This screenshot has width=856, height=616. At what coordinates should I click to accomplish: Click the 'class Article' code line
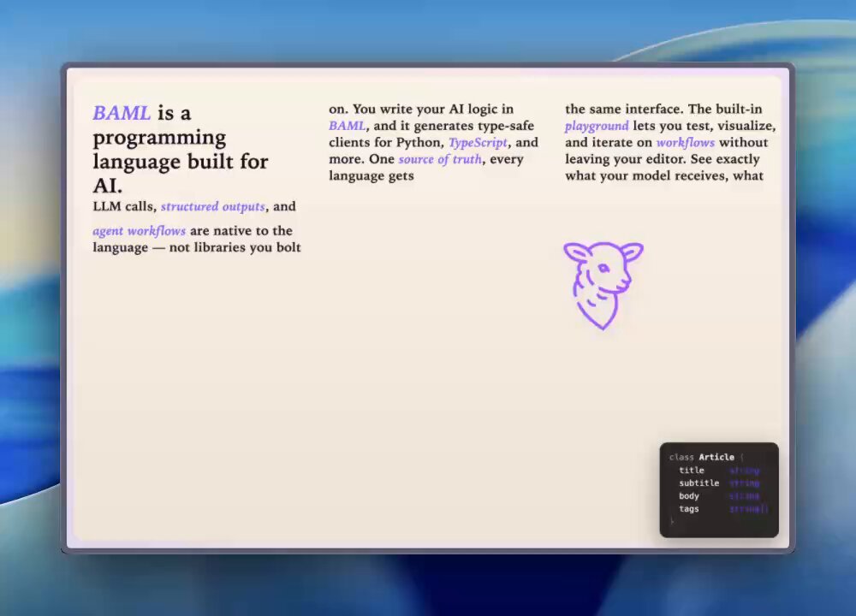click(706, 457)
